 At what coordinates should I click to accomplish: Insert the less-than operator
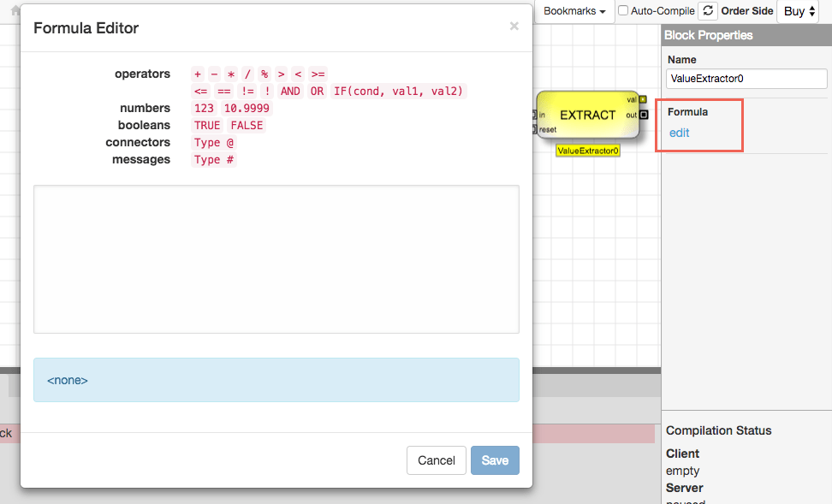coord(298,74)
